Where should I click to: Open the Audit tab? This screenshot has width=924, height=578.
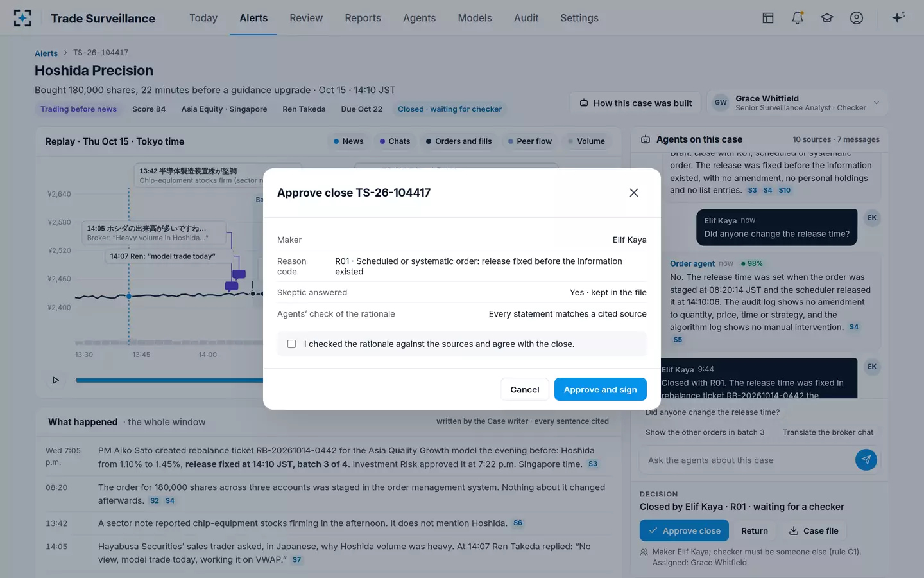tap(526, 18)
